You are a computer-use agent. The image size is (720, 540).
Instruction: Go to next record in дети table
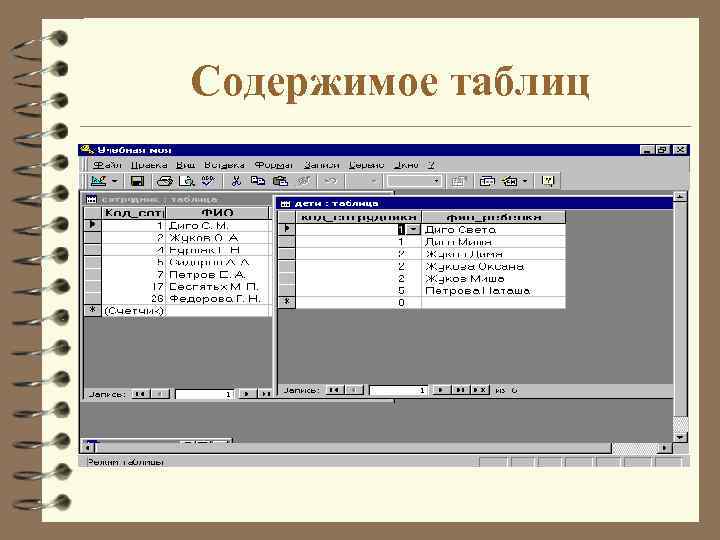coord(441,390)
